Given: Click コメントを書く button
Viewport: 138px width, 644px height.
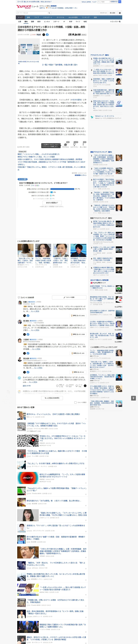Looking at the screenshot, I should click(69, 297).
